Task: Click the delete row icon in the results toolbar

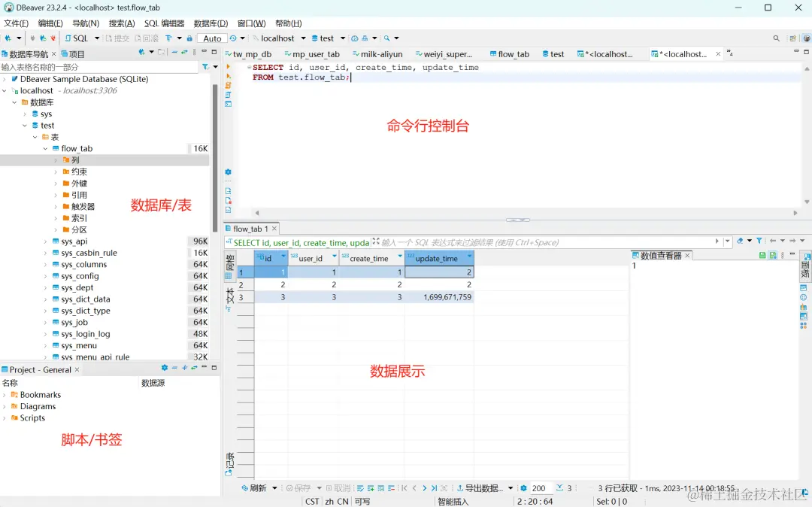Action: 391,488
